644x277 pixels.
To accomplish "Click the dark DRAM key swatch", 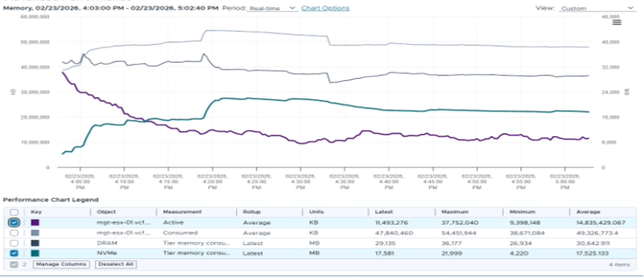I will [x=36, y=243].
